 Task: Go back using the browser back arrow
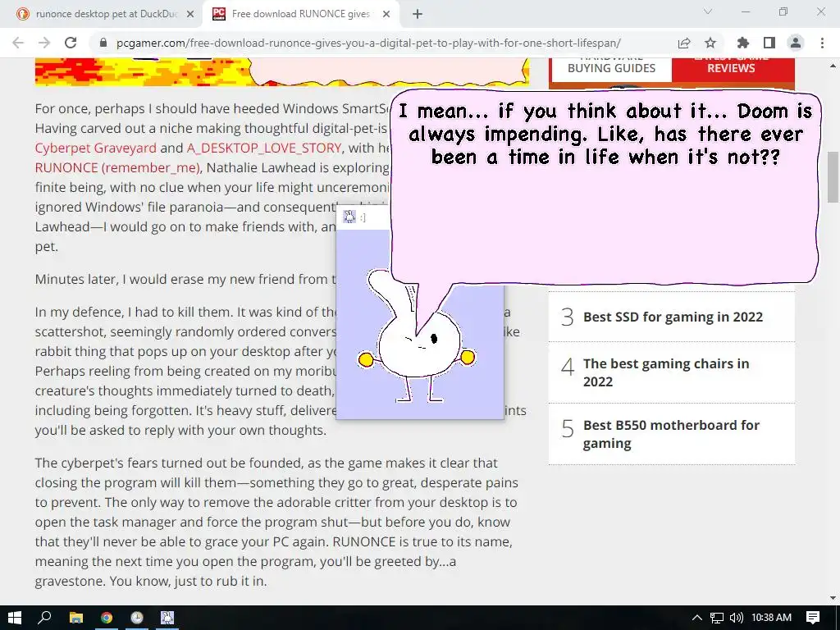tap(18, 43)
